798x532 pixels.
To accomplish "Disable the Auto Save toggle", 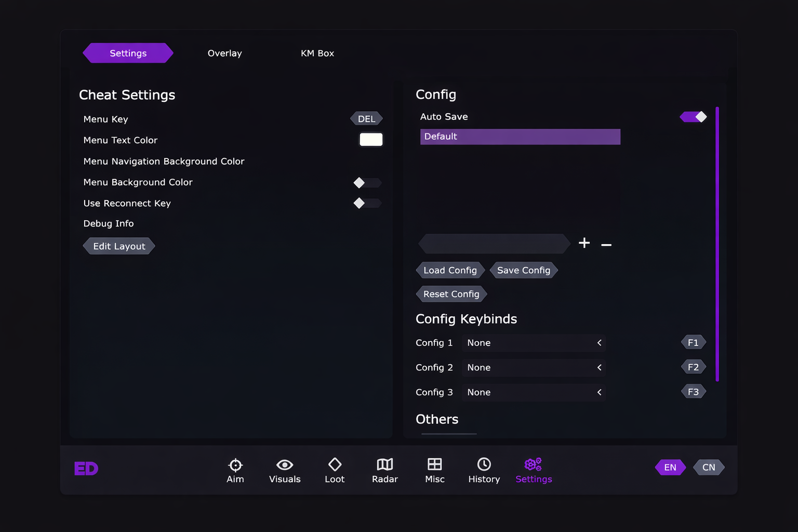I will (x=694, y=117).
